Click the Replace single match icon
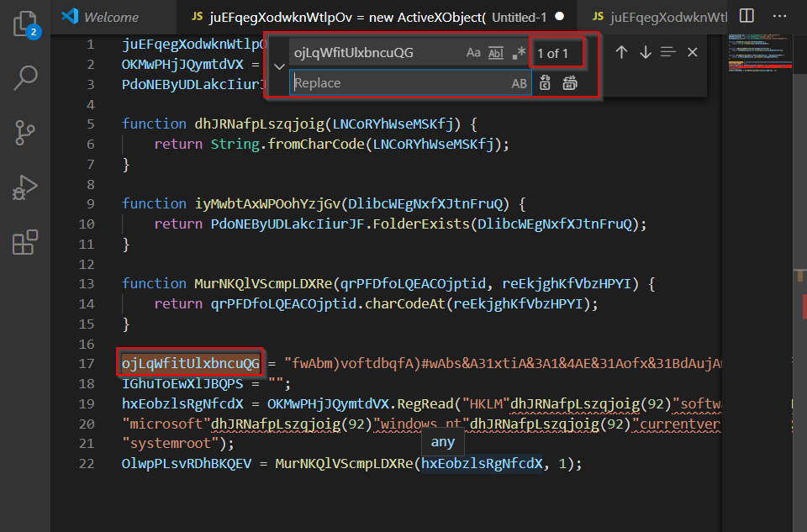Image resolution: width=807 pixels, height=532 pixels. tap(545, 83)
